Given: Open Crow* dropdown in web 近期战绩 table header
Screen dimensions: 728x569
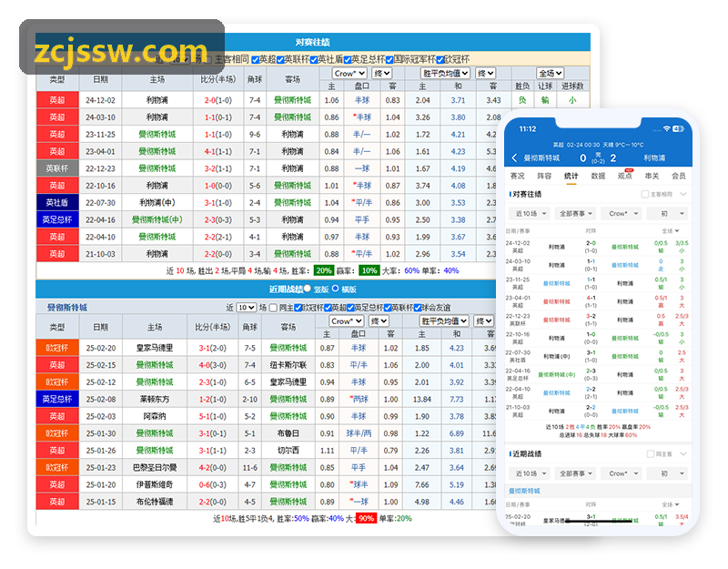Looking at the screenshot, I should [347, 321].
